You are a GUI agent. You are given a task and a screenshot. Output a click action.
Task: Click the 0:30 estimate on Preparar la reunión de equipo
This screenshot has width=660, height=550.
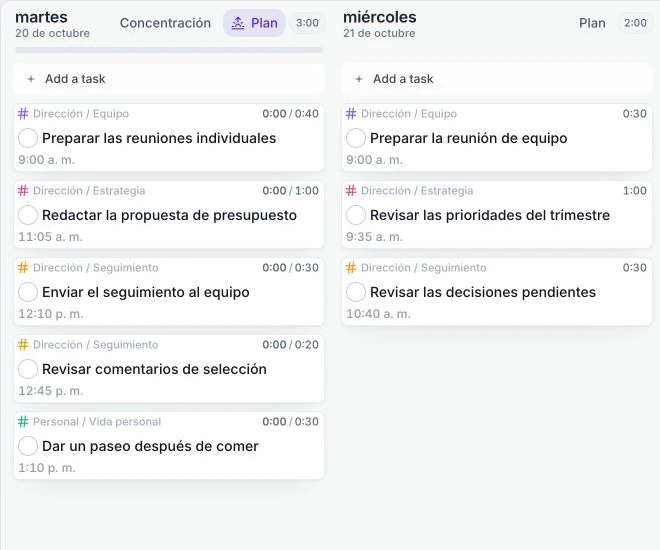click(634, 114)
